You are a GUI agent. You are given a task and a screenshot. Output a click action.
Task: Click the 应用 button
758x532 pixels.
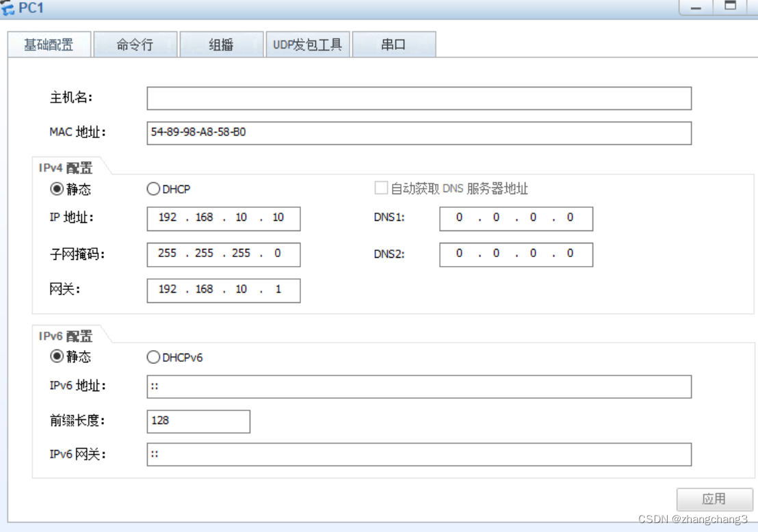click(714, 499)
